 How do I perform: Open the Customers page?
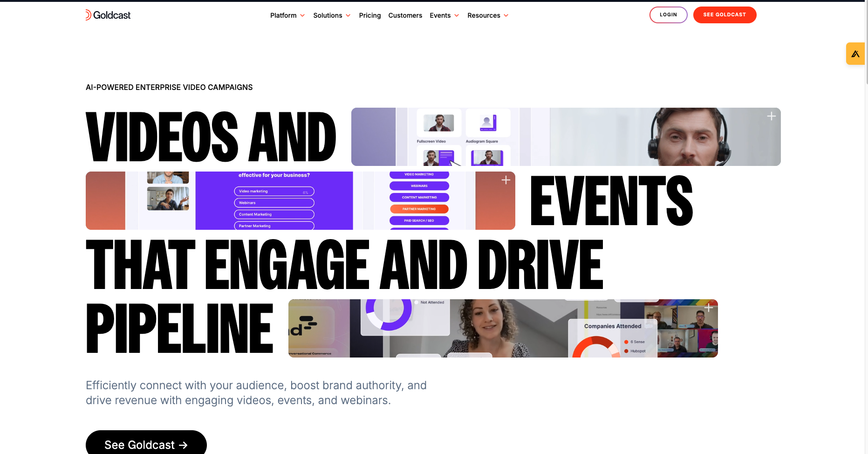click(405, 15)
